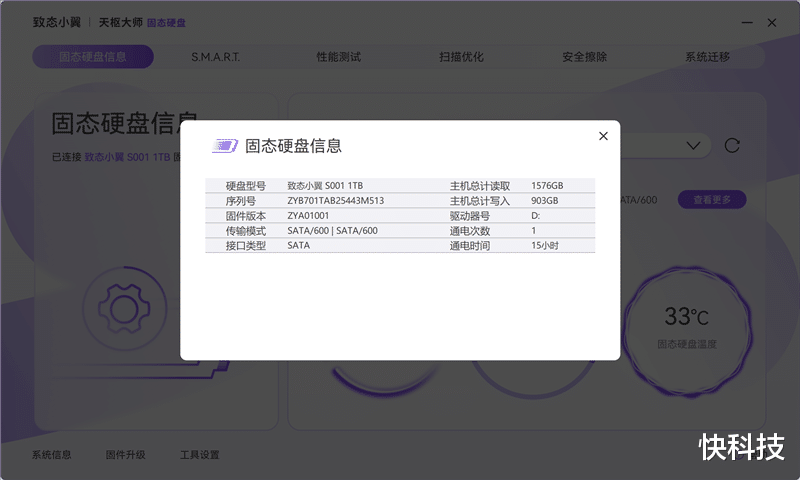800x480 pixels.
Task: Refresh the disk list with reload icon
Action: pyautogui.click(x=732, y=145)
